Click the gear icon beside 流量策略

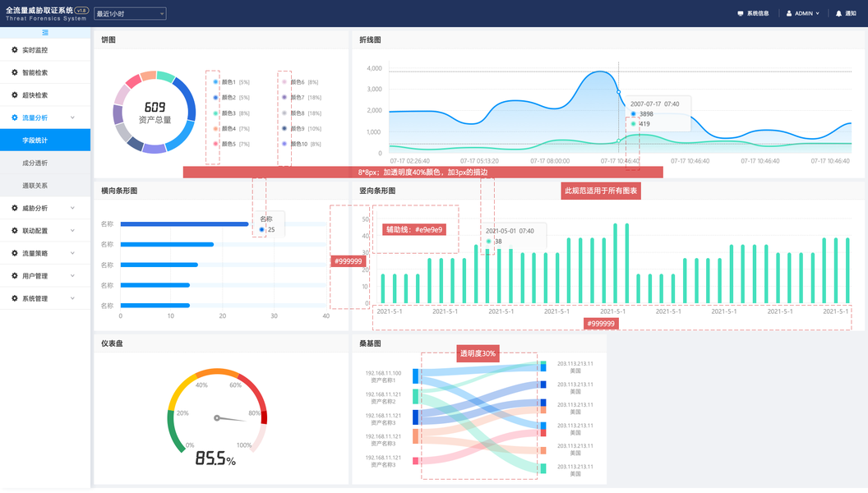(15, 253)
